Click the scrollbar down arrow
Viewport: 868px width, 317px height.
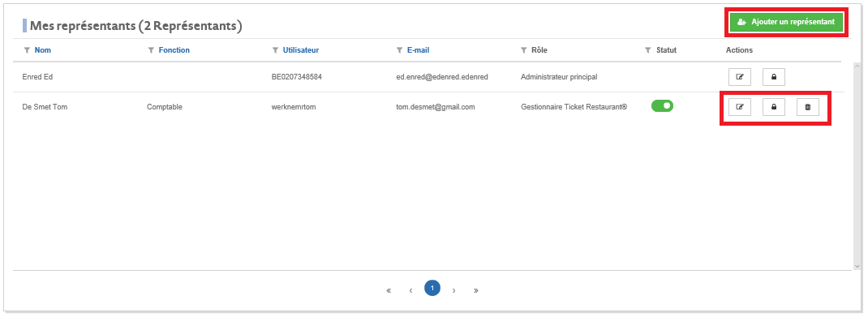857,266
